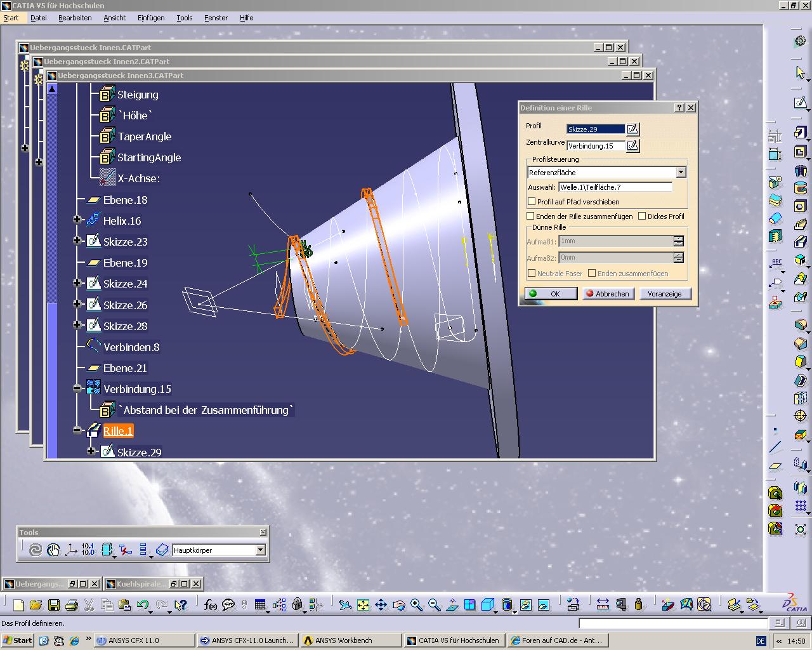
Task: Toggle the 'Neutrale Faser' checkbox
Action: 532,274
